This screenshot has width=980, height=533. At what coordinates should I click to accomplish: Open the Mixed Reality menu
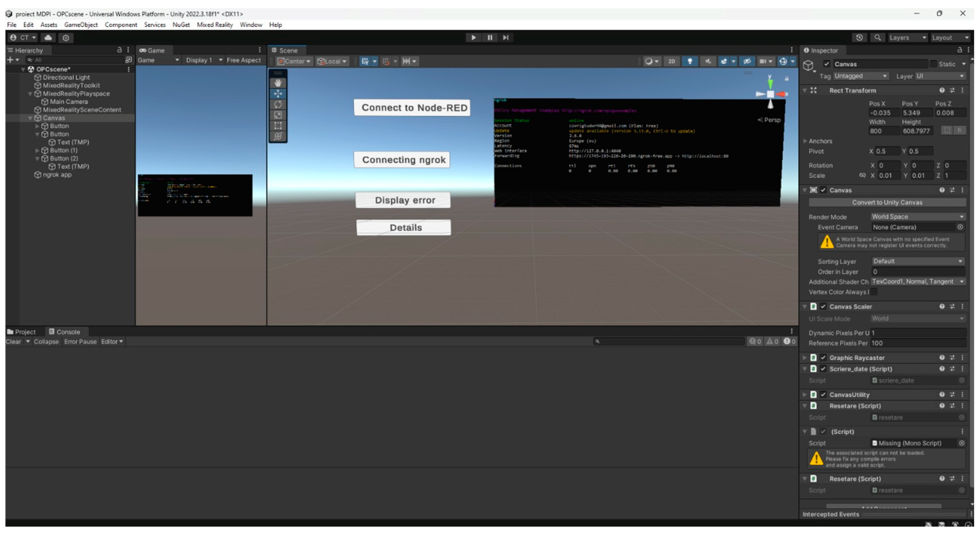214,25
